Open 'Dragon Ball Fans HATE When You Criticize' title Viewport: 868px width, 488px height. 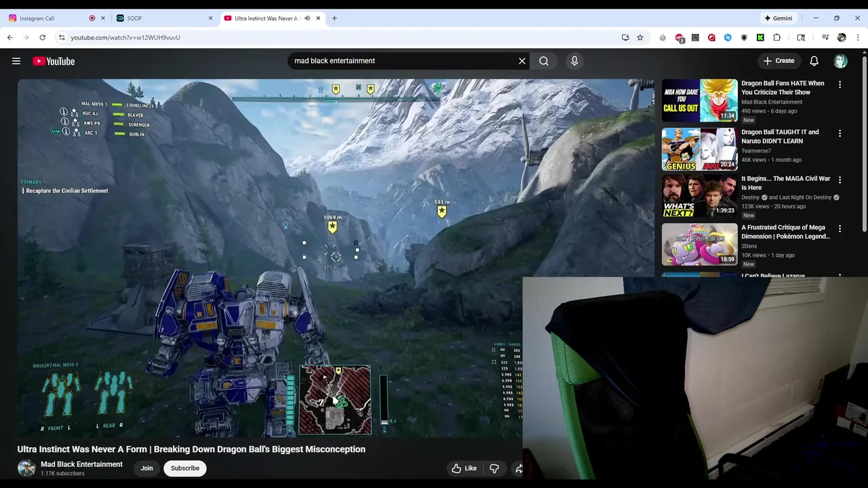[x=783, y=87]
